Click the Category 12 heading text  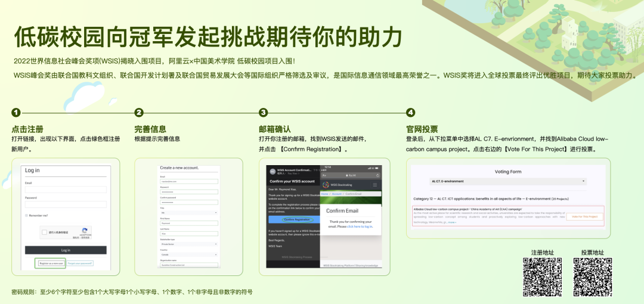pyautogui.click(x=491, y=198)
